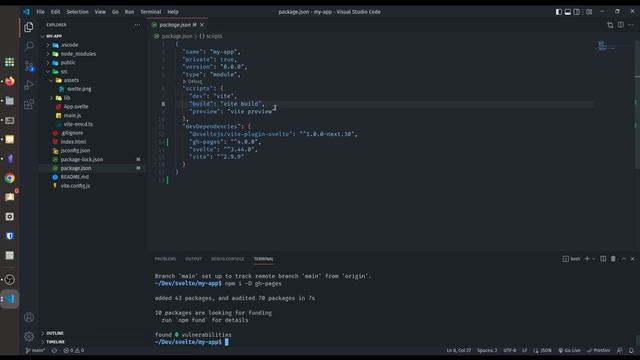The width and height of the screenshot is (640, 360).
Task: Open the Source Control view
Action: 29,66
